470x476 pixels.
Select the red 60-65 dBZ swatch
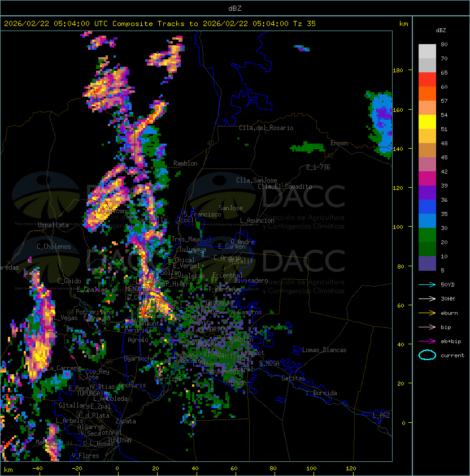click(x=427, y=79)
